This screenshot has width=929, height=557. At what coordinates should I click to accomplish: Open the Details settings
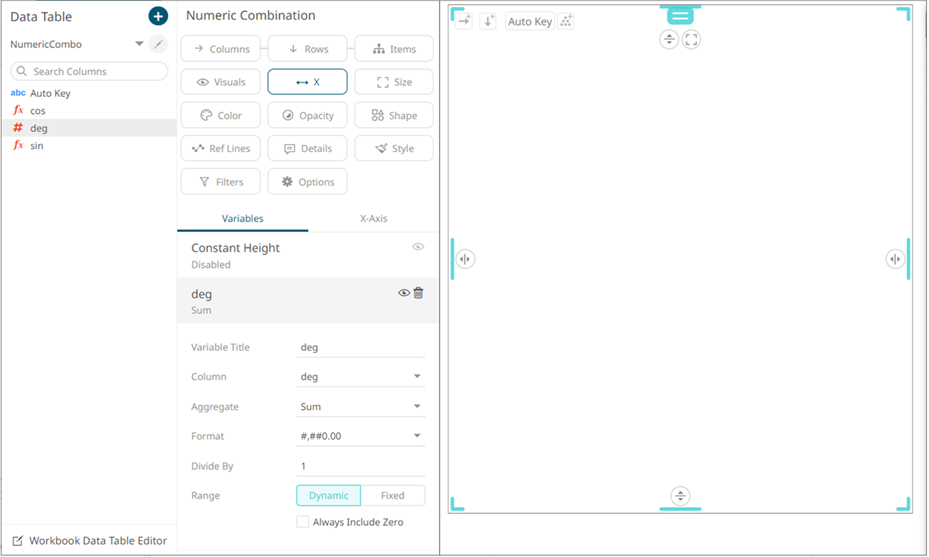(307, 148)
